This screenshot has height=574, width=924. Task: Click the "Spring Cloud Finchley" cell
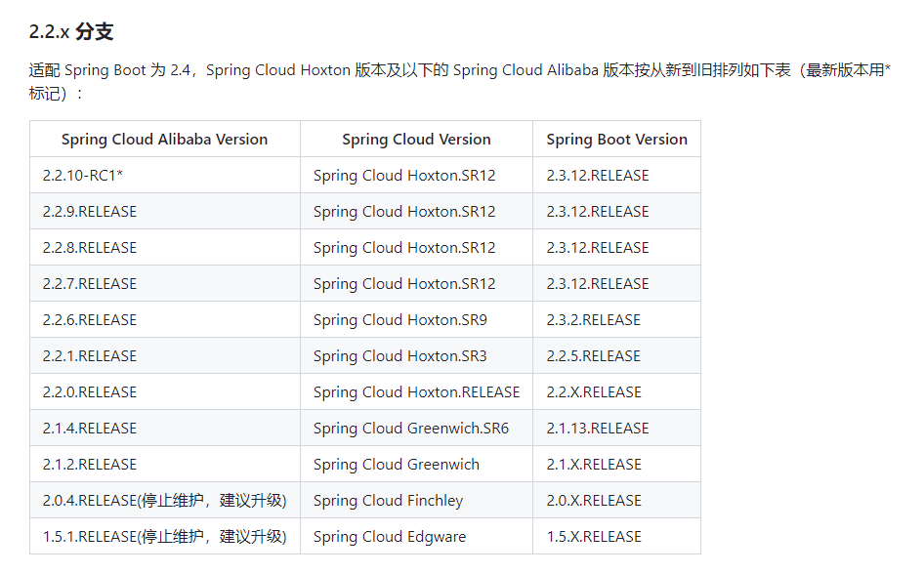[416, 501]
